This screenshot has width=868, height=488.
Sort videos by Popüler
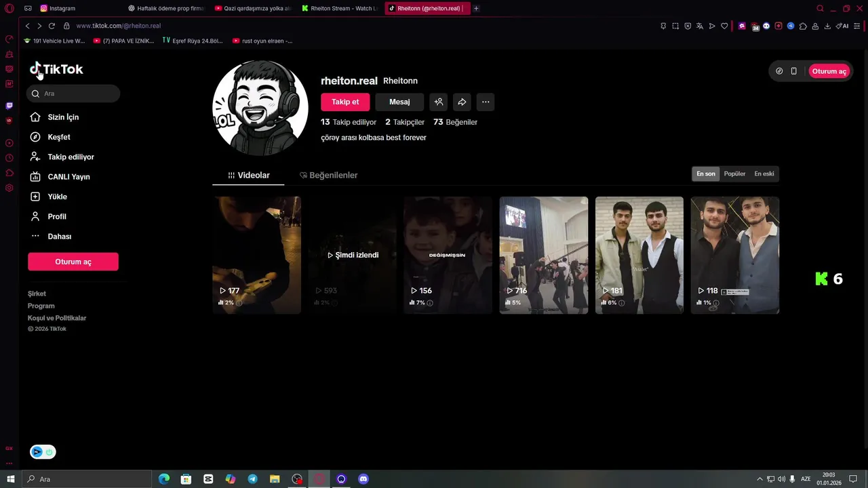pyautogui.click(x=734, y=174)
